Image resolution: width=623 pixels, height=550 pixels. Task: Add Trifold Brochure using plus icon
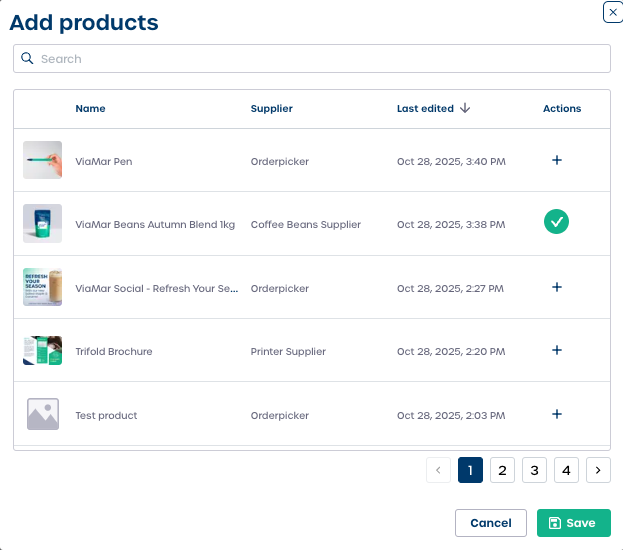[x=557, y=350]
